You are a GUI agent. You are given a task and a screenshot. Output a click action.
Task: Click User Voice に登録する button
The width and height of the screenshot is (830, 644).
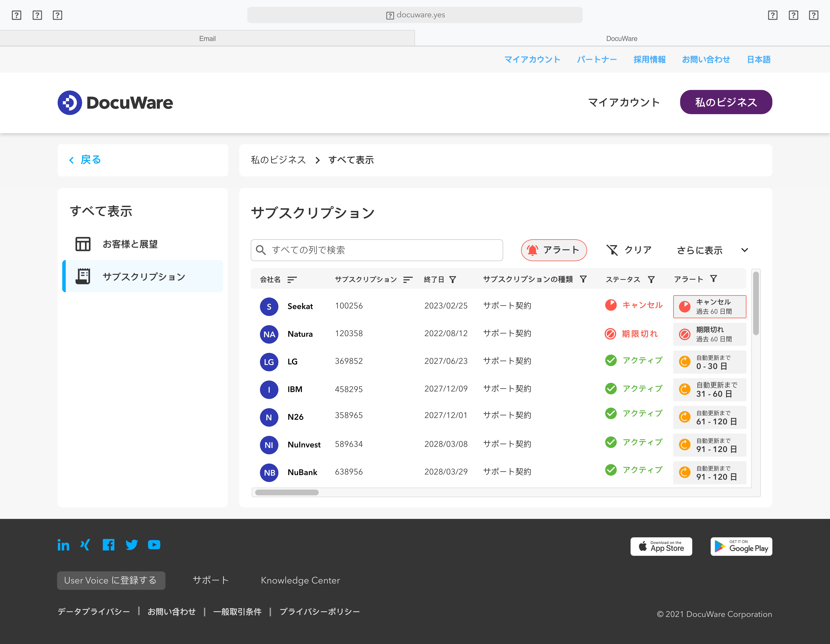point(111,581)
